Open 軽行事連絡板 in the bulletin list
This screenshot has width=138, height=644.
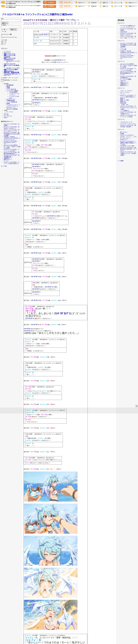coord(10,85)
